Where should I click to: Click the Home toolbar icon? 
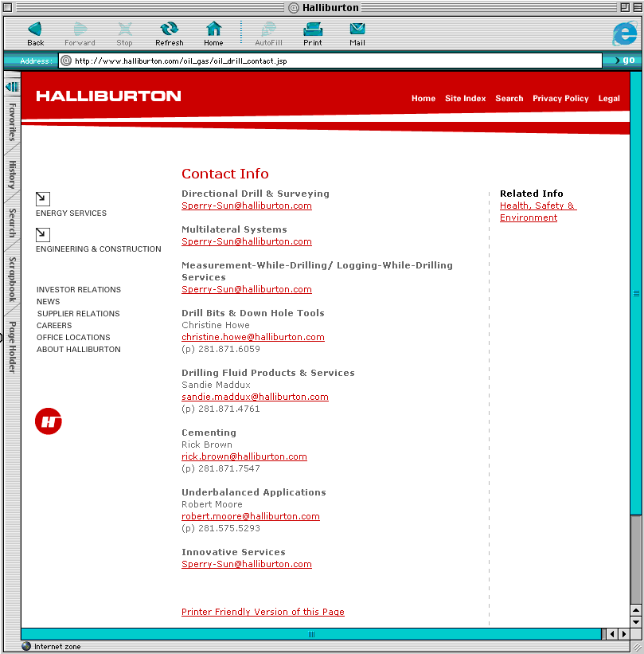[213, 29]
